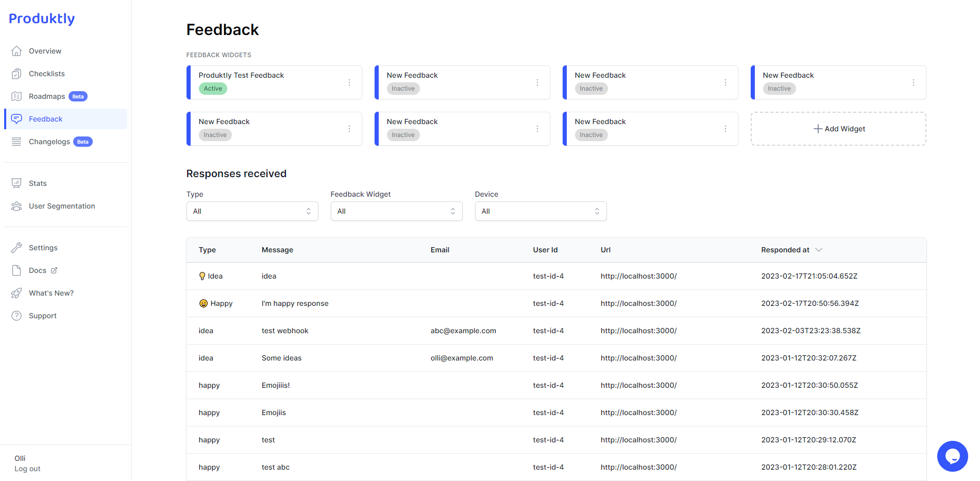Click the User Id column header
The height and width of the screenshot is (481, 980).
(x=545, y=250)
